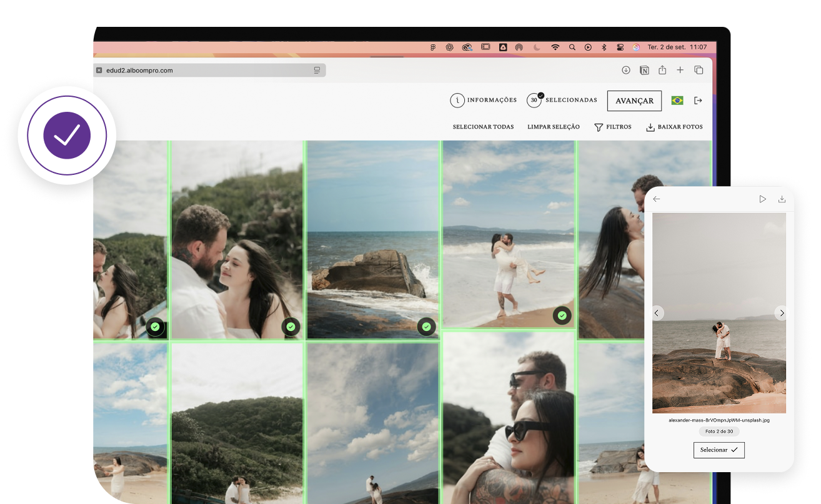The image size is (821, 504).
Task: Show previous photo with left chevron
Action: [x=657, y=313]
